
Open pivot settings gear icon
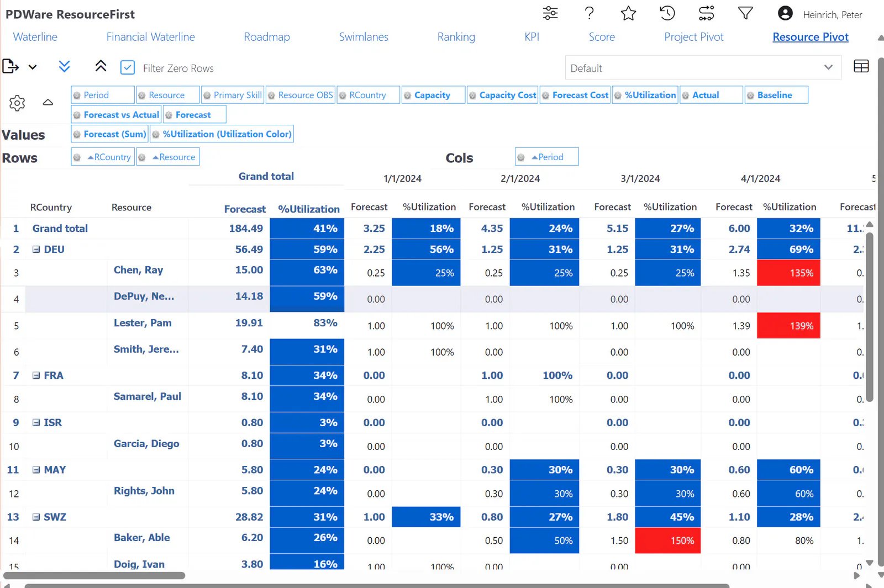coord(17,103)
